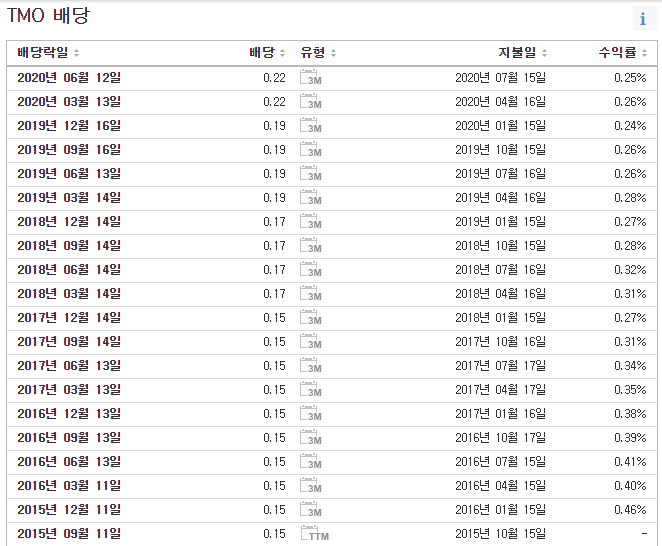Screen dimensions: 662x546
Task: Select ex-dividend date 2020년 03월 13일
Action: pyautogui.click(x=69, y=102)
